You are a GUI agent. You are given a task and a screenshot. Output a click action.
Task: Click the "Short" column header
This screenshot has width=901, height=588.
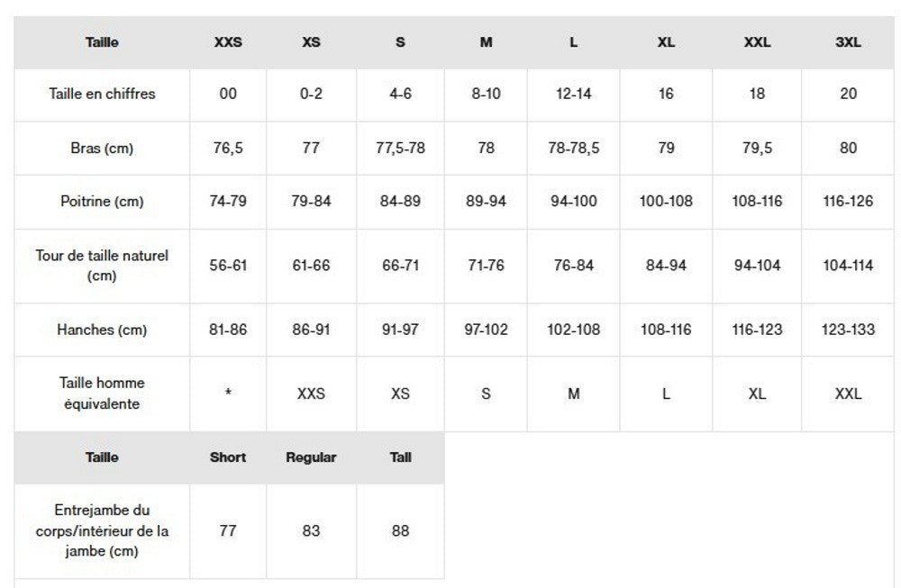[228, 457]
